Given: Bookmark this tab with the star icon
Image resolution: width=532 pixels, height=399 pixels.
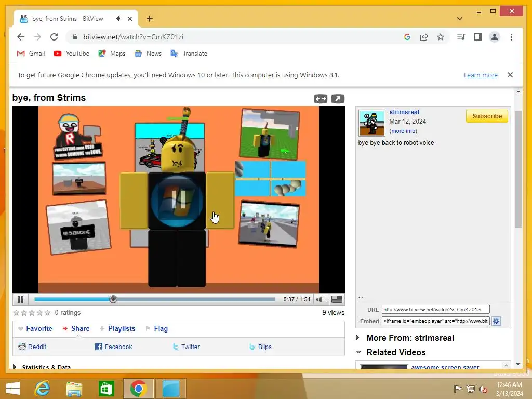Looking at the screenshot, I should 441,37.
